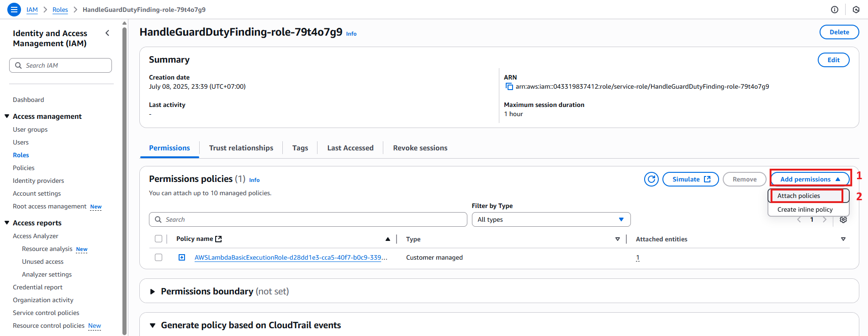The width and height of the screenshot is (868, 336).
Task: Expand the AWSLambdaBasicExecutionRole policy row plus icon
Action: pyautogui.click(x=182, y=257)
